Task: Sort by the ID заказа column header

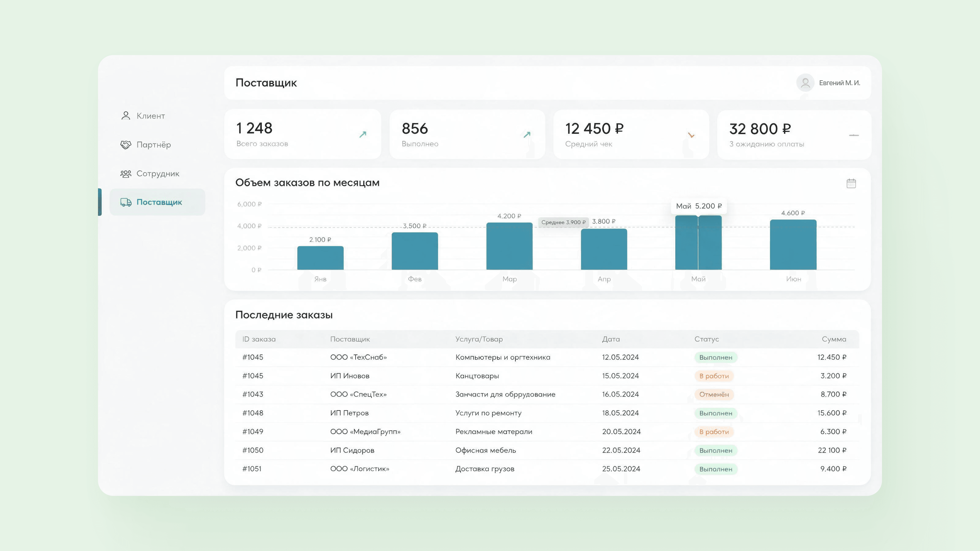Action: (259, 339)
